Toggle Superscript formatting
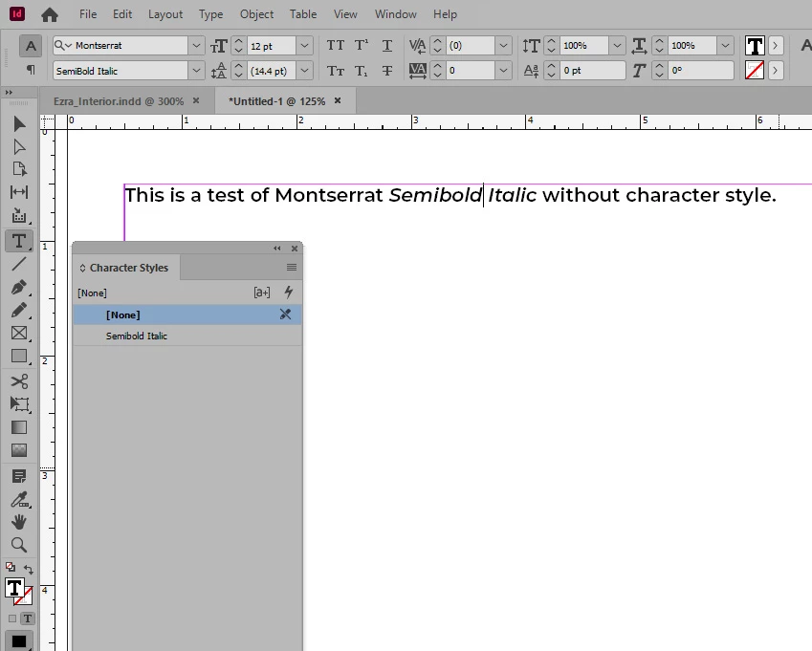The width and height of the screenshot is (812, 651). coord(362,46)
